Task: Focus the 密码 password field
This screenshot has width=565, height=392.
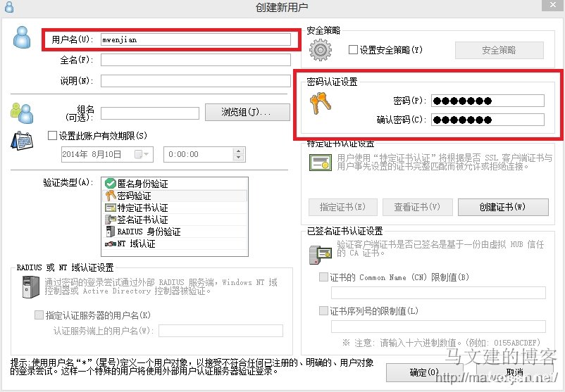Action: (488, 101)
